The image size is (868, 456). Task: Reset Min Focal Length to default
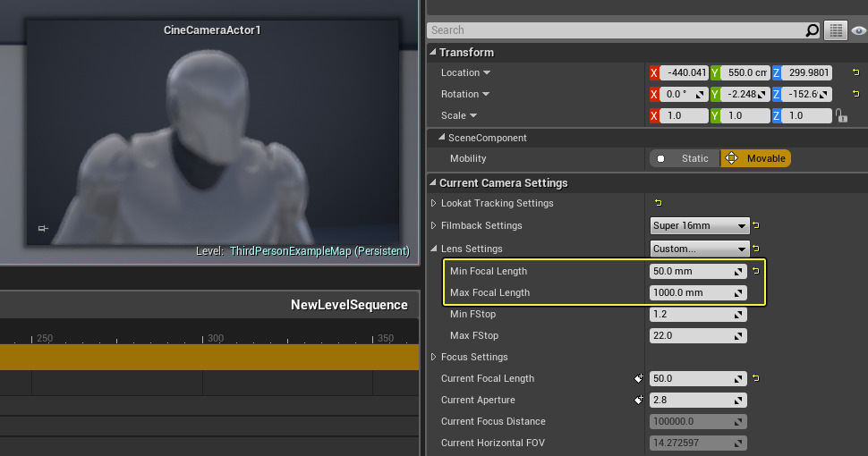click(x=755, y=271)
